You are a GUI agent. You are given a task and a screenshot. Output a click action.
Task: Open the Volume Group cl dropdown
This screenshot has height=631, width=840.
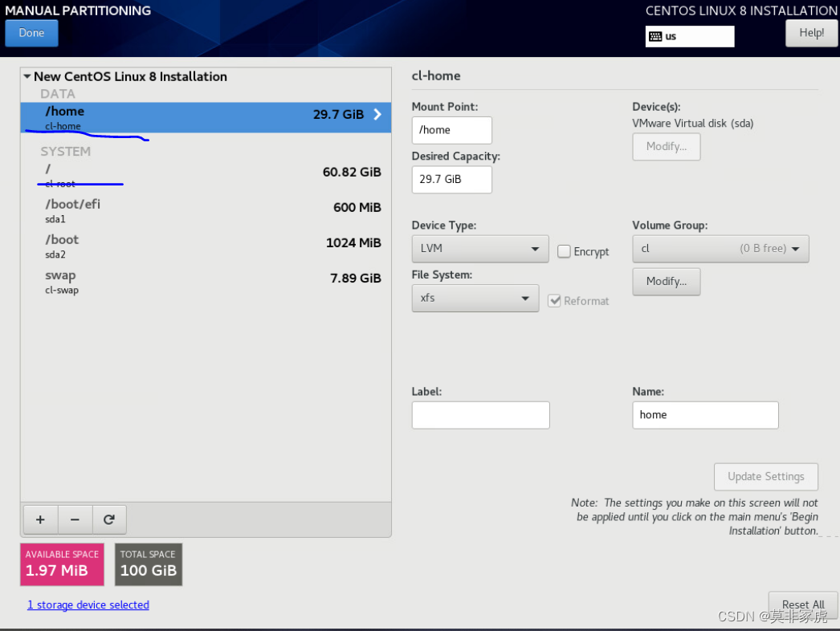pyautogui.click(x=720, y=249)
